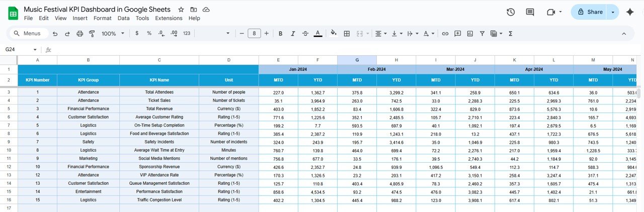
Task: Open the Functions sigma menu
Action: click(511, 34)
